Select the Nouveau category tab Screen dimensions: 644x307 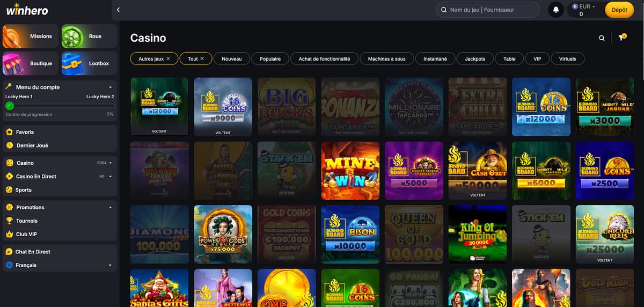pyautogui.click(x=232, y=59)
